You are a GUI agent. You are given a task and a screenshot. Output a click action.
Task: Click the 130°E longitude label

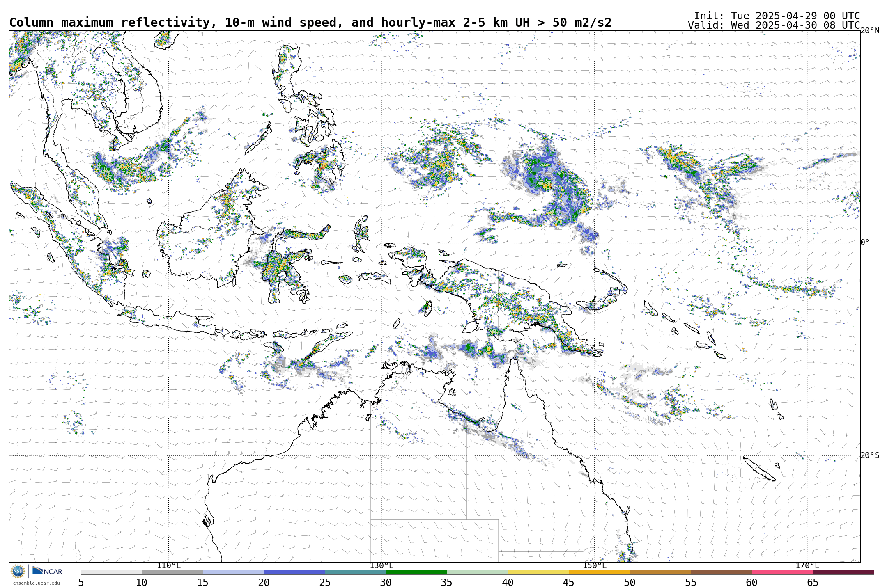pos(381,565)
